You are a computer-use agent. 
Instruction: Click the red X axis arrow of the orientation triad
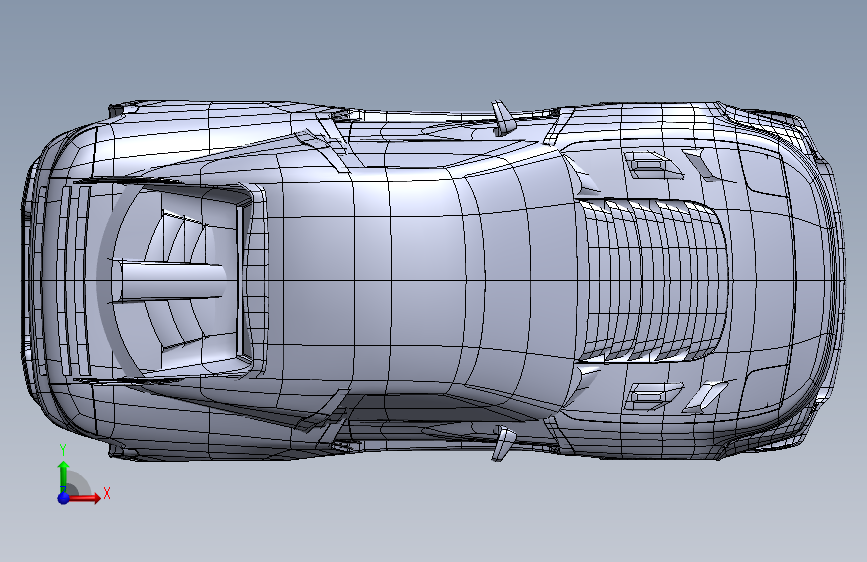coord(85,498)
